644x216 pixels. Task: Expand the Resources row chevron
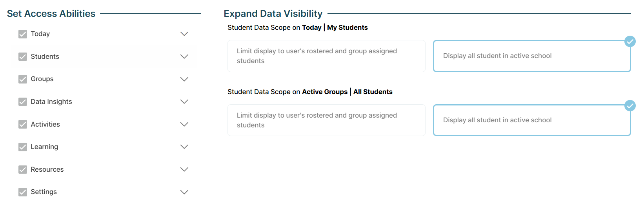click(x=184, y=169)
